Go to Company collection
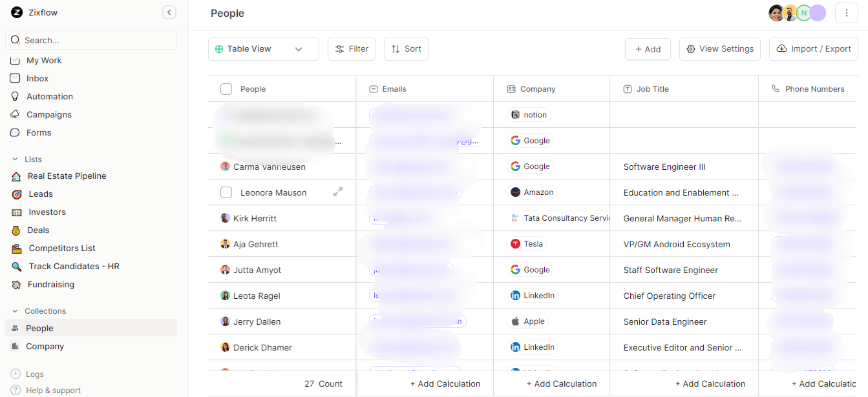Viewport: 868px width, 397px height. pos(45,346)
